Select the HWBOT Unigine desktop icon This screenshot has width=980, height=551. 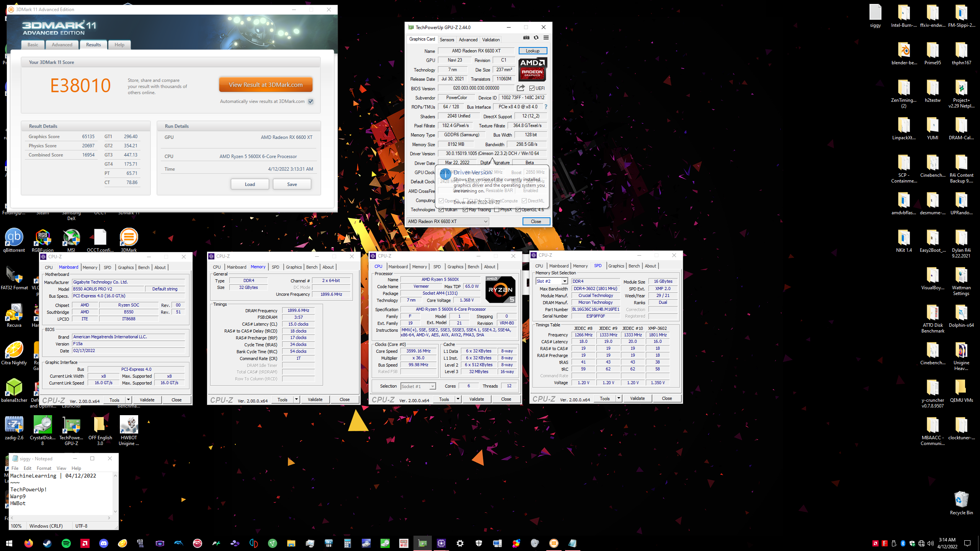tap(129, 430)
